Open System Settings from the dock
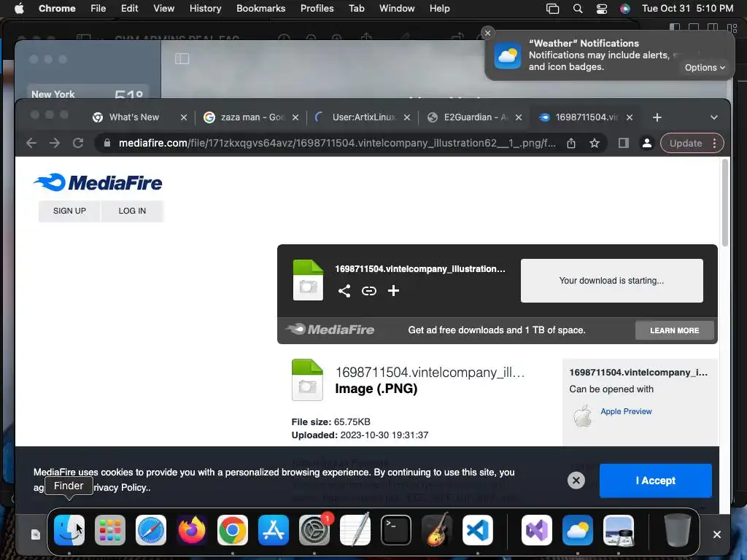The width and height of the screenshot is (747, 560). click(x=314, y=530)
